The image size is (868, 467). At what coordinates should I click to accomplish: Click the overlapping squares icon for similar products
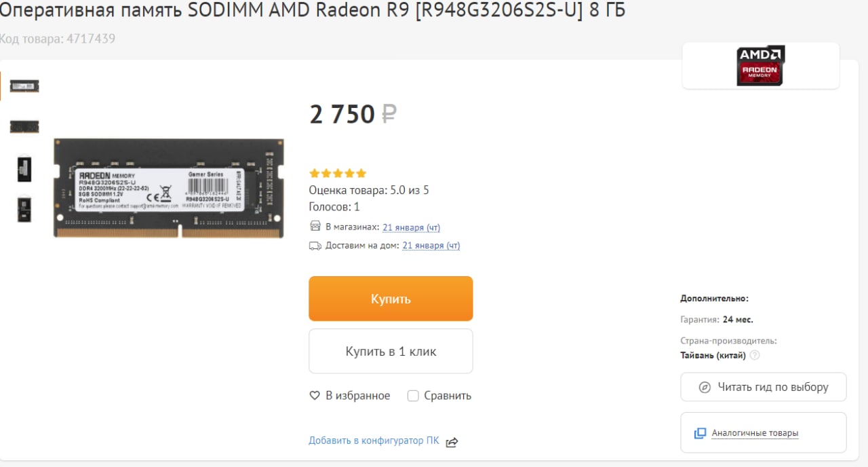700,433
